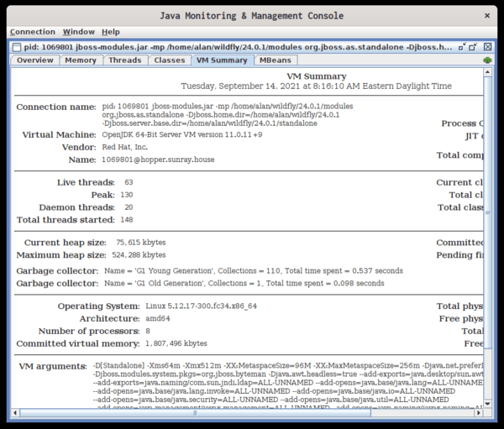The image size is (504, 429).
Task: Maximize the pid 1069801 internal frame
Action: coord(473,47)
